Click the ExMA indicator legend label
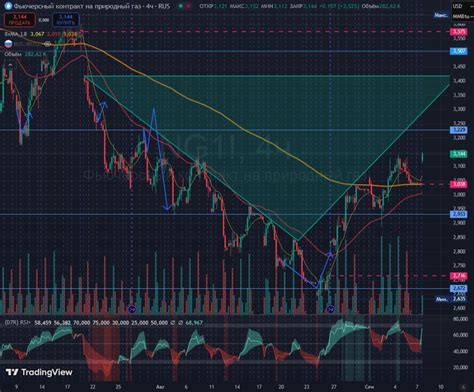This screenshot has width=474, height=392. pos(15,34)
